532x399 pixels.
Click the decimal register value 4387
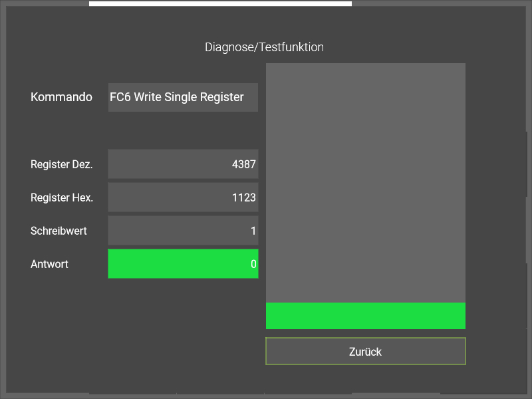coord(243,164)
